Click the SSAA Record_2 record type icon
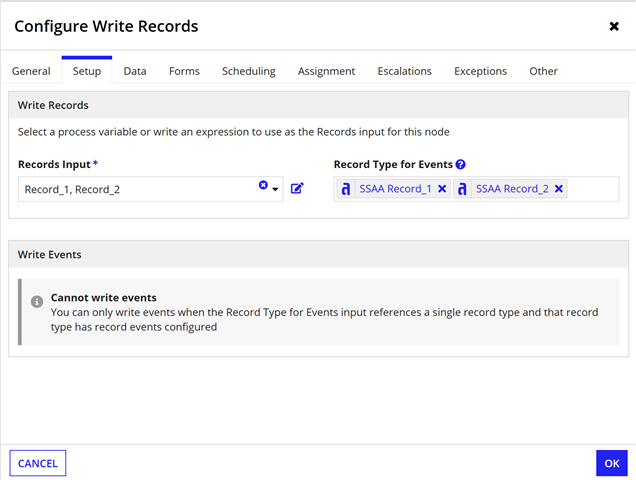This screenshot has height=480, width=636. 462,189
